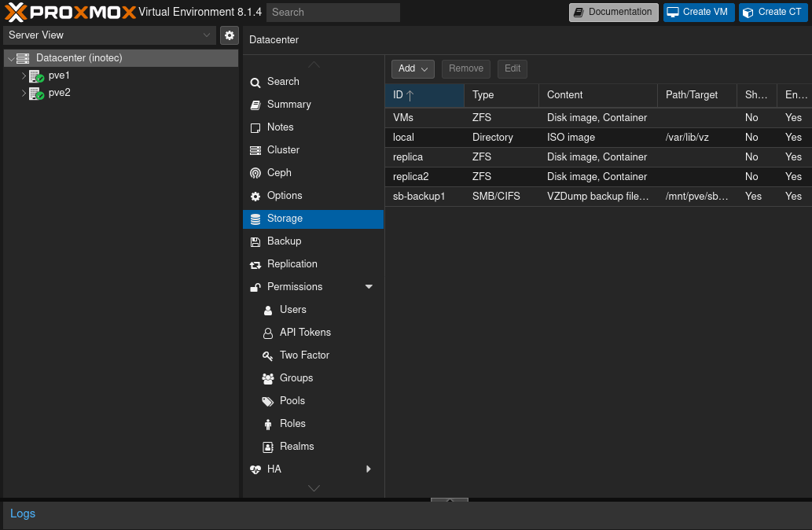The height and width of the screenshot is (530, 812).
Task: Click the Documentation button
Action: click(x=614, y=13)
